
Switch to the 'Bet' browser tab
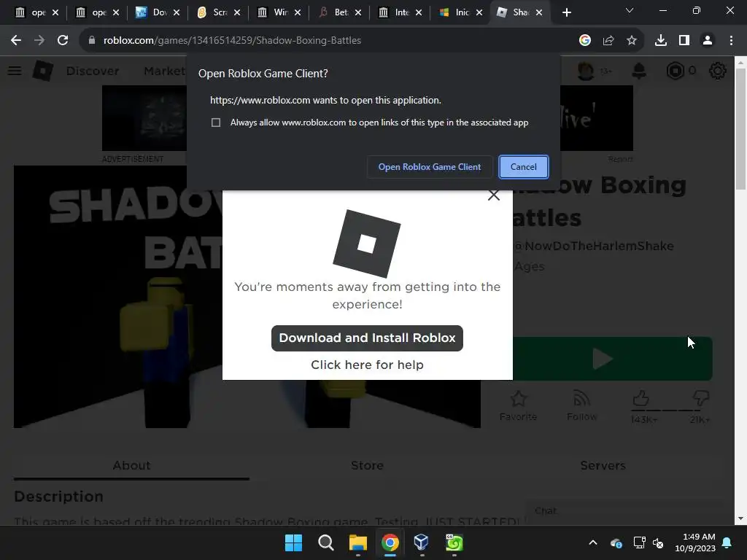click(341, 12)
